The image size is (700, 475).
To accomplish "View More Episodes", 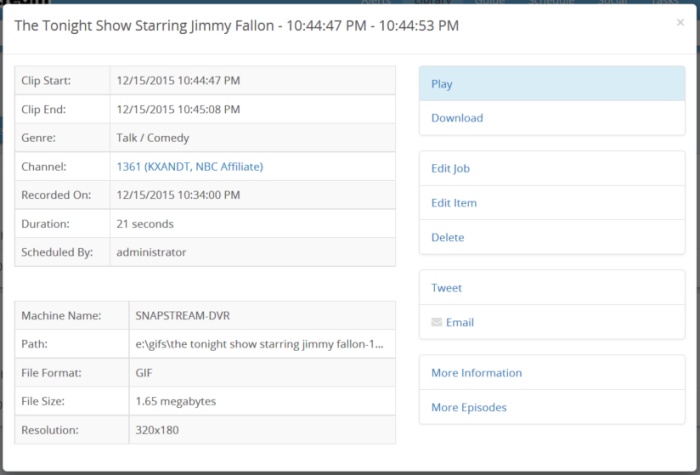I will coord(552,407).
